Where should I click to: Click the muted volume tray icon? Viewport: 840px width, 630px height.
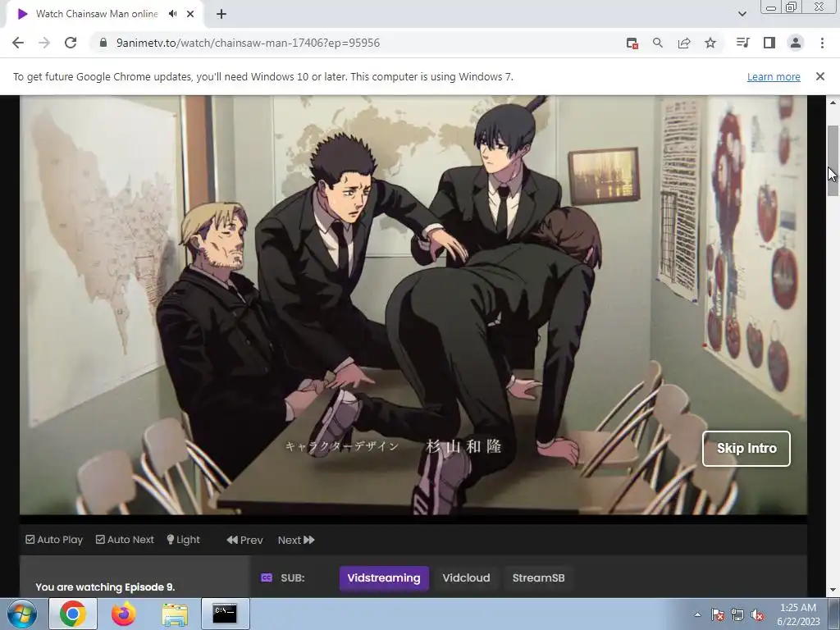click(757, 614)
